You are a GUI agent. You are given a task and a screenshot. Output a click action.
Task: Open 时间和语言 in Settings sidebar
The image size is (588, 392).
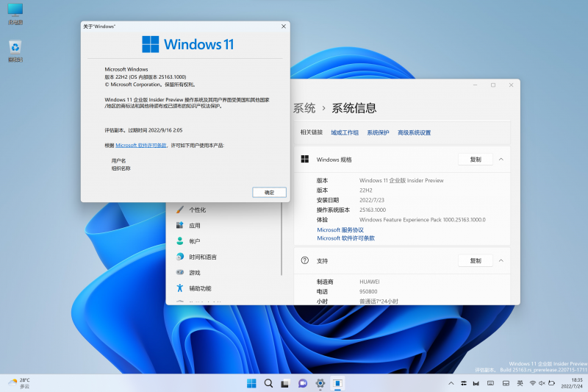tap(203, 257)
